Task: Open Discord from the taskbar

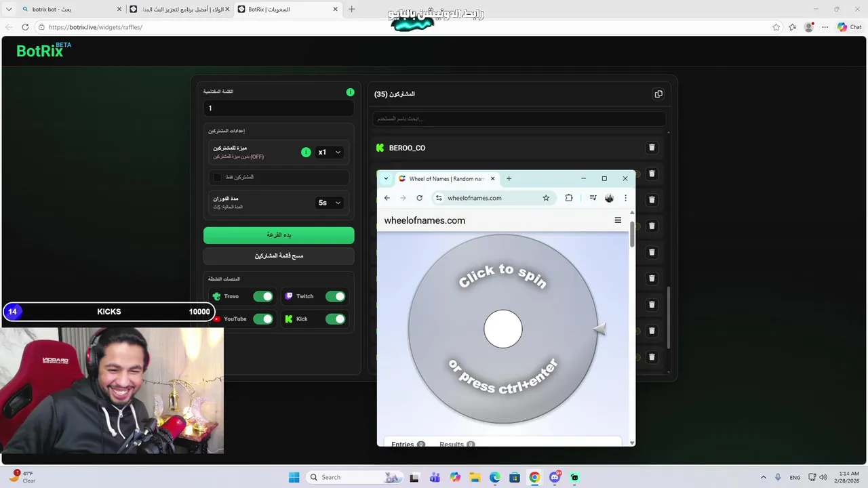Action: 555,477
